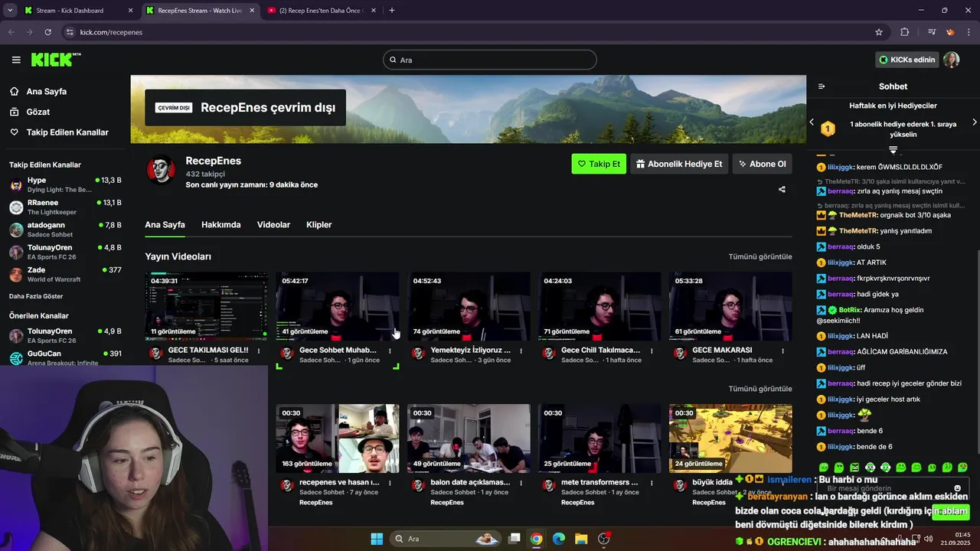Viewport: 980px width, 551px height.
Task: Open the user profile avatar menu
Action: point(951,60)
